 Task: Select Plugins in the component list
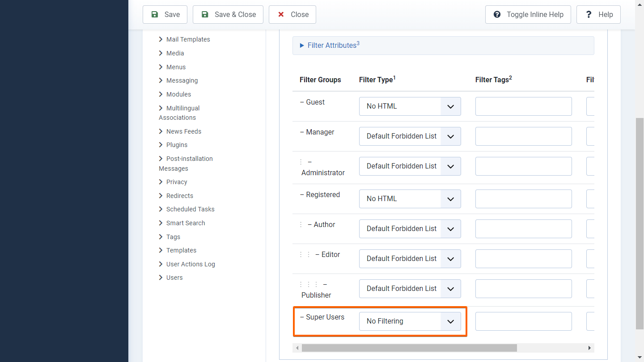pyautogui.click(x=177, y=145)
